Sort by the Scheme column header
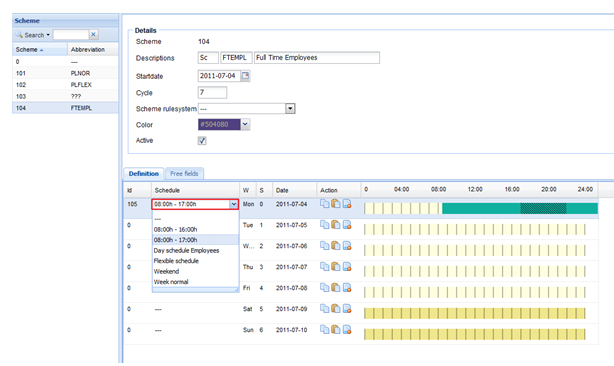 click(40, 49)
